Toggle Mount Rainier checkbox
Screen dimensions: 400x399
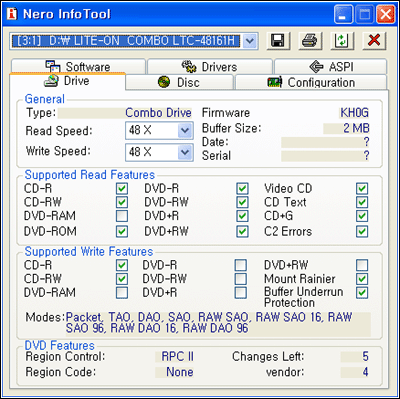point(362,279)
